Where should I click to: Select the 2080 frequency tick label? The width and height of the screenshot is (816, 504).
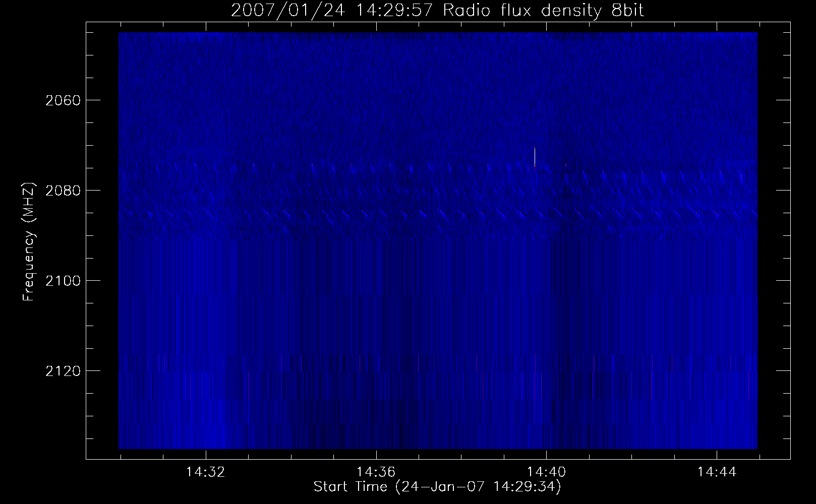coord(63,191)
